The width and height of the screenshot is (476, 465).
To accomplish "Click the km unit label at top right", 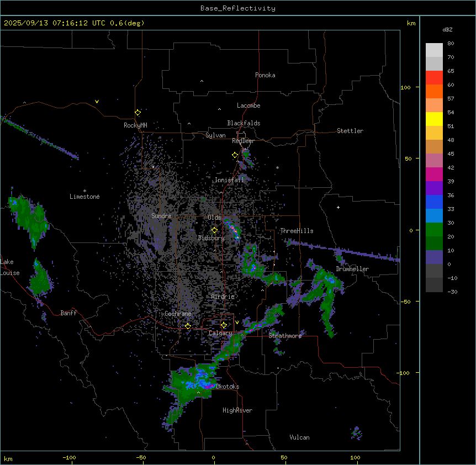I will click(411, 23).
